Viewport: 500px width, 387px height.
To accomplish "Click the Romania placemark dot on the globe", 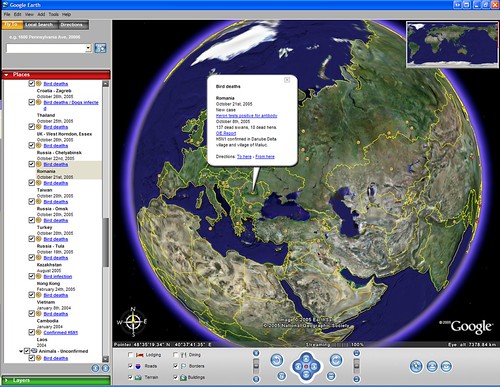I will [x=253, y=192].
